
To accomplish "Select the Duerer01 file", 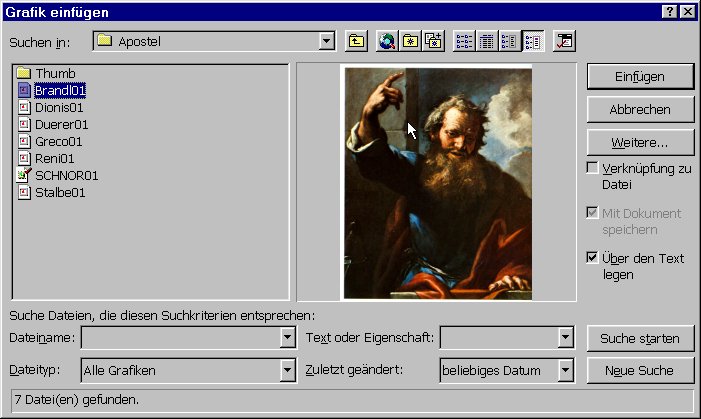I will 61,125.
